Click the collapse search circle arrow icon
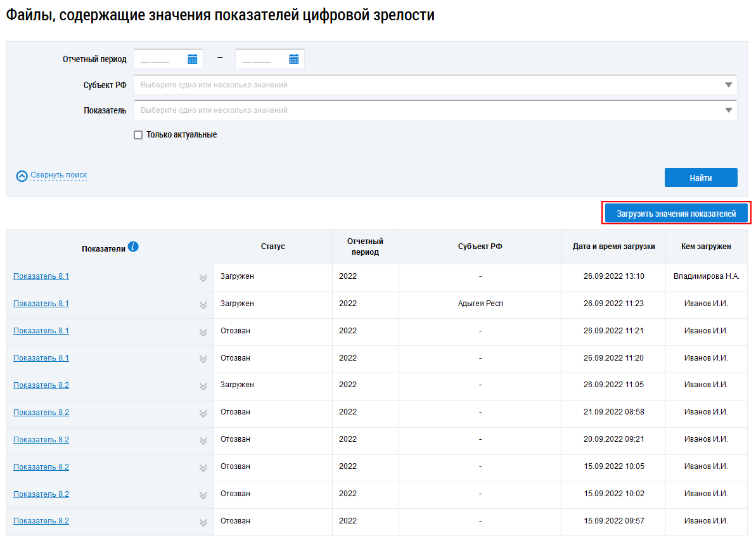This screenshot has height=545, width=756. [22, 176]
